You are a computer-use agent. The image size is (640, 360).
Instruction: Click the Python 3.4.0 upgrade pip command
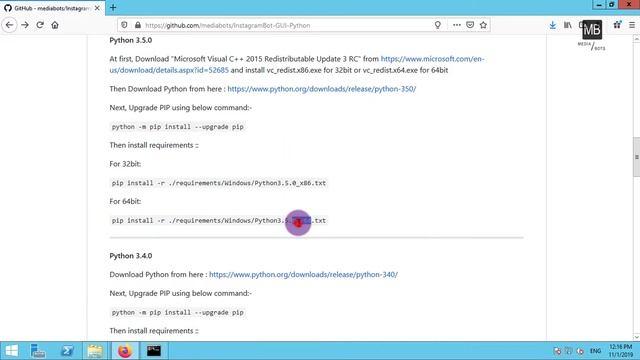coord(178,313)
